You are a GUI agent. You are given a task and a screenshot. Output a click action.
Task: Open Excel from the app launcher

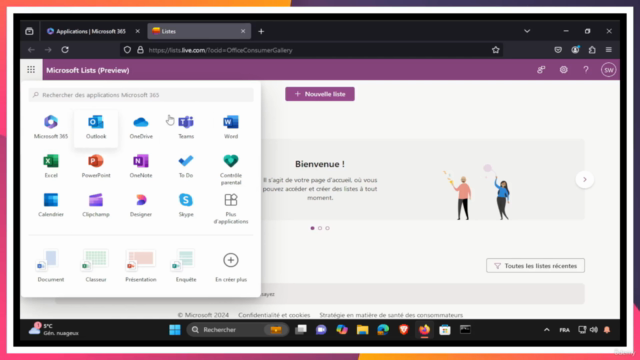pyautogui.click(x=51, y=166)
